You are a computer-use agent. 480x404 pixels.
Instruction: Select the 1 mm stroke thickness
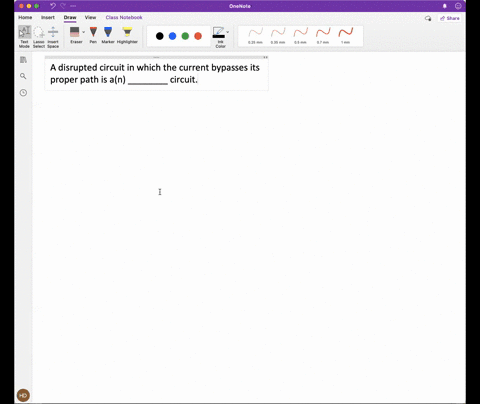(x=345, y=36)
